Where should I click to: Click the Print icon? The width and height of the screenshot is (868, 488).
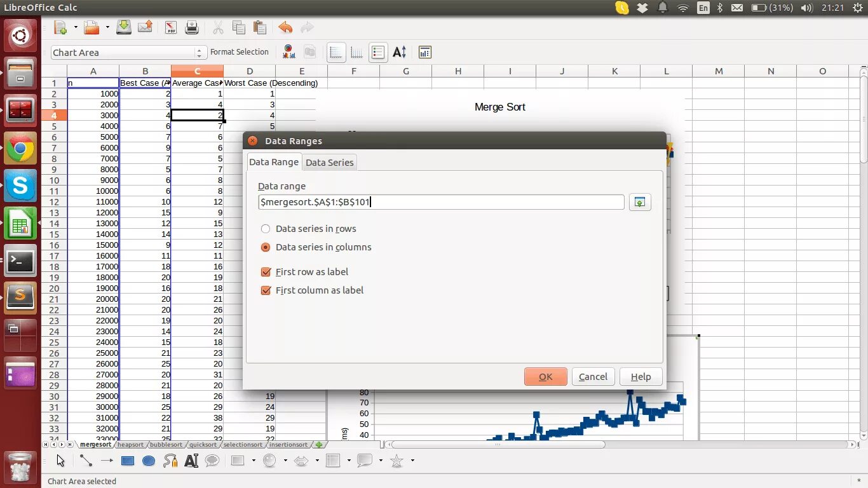coord(192,27)
